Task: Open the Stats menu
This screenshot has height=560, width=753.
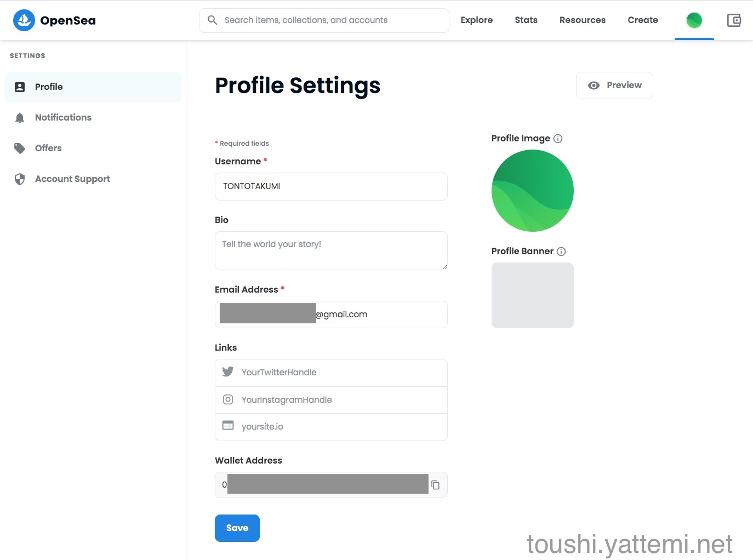Action: pos(526,20)
